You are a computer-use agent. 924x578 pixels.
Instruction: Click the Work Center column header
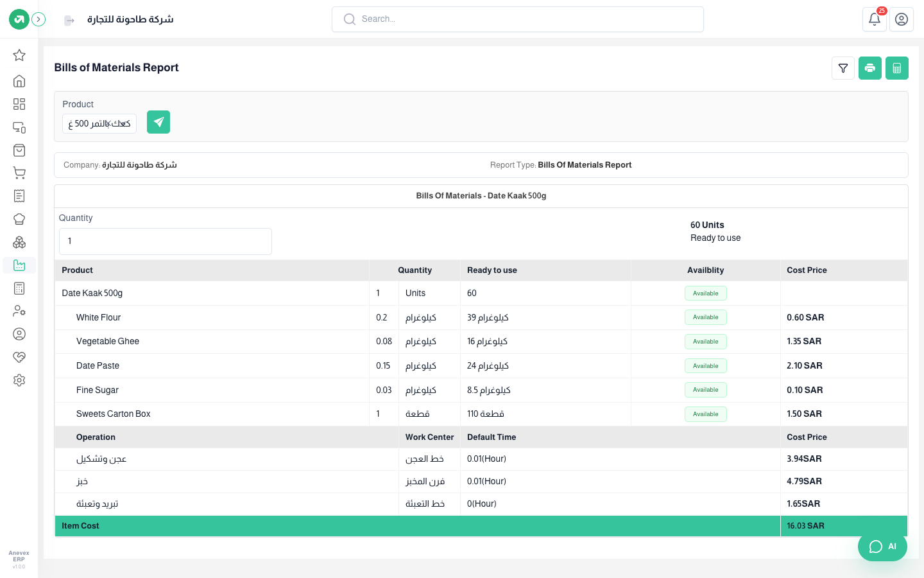[x=430, y=437]
